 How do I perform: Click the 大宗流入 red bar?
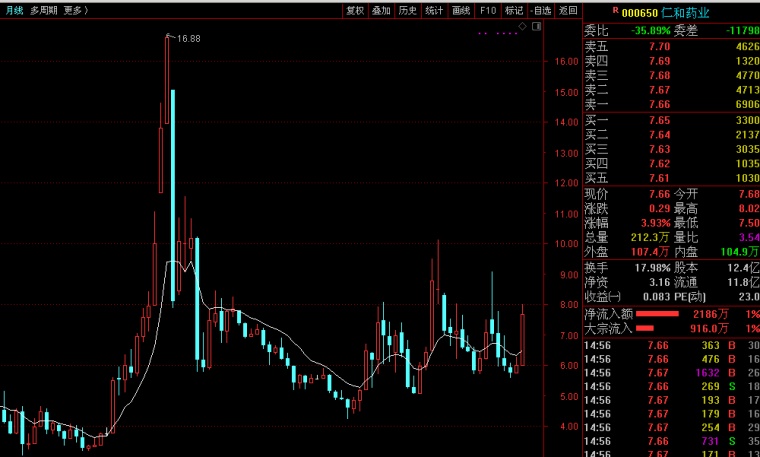645,328
